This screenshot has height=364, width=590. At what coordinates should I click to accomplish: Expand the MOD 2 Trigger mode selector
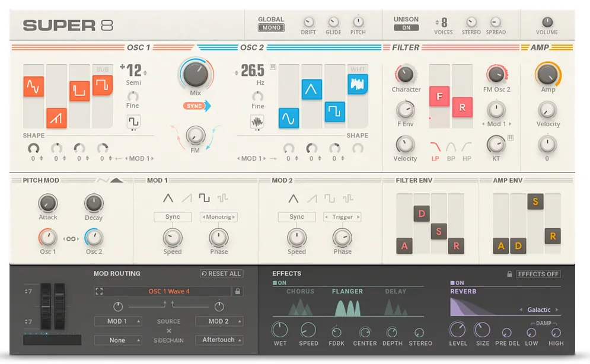pyautogui.click(x=343, y=217)
